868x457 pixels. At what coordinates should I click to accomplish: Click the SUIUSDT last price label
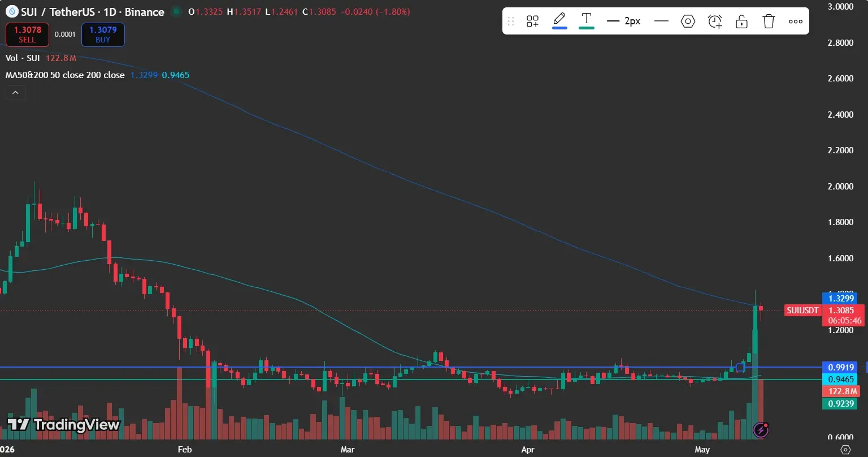click(x=802, y=311)
